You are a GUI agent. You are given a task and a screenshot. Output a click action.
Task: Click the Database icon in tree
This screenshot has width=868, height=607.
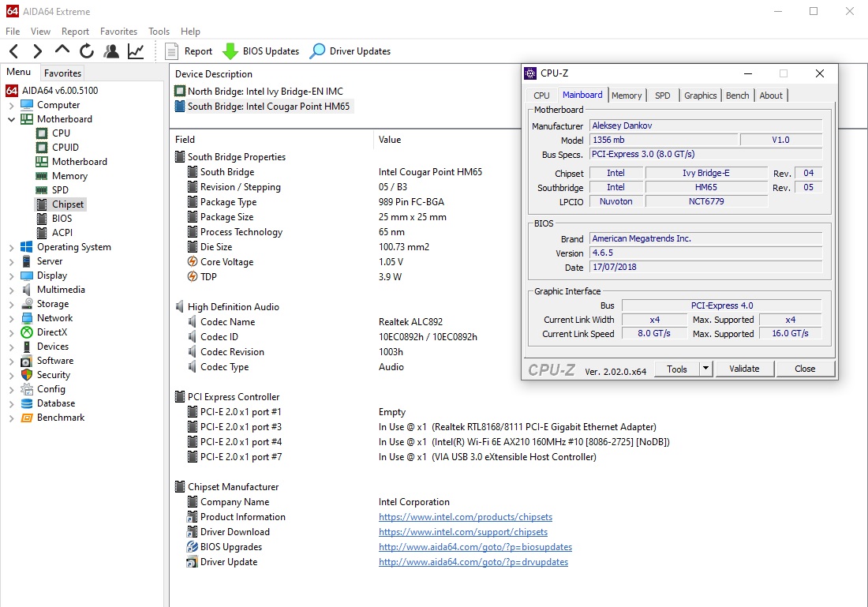[x=27, y=403]
